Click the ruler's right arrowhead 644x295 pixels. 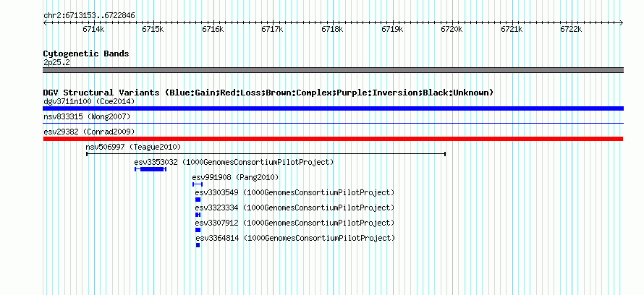click(x=622, y=22)
